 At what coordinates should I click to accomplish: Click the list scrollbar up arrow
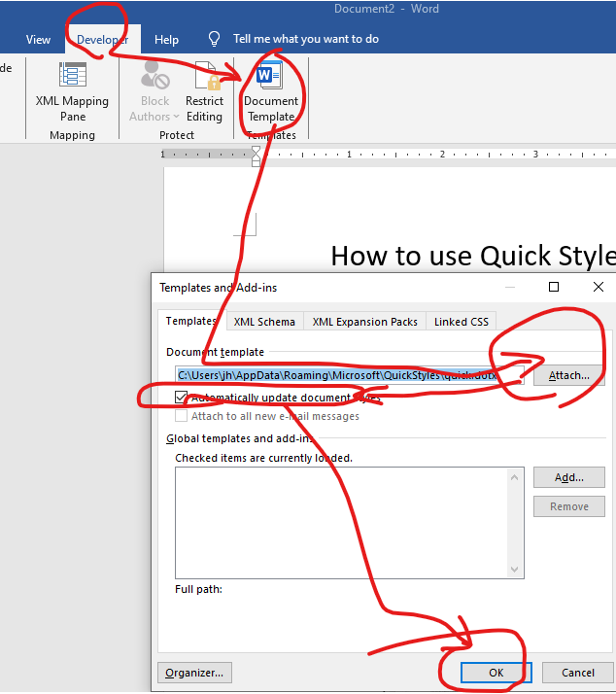(514, 477)
